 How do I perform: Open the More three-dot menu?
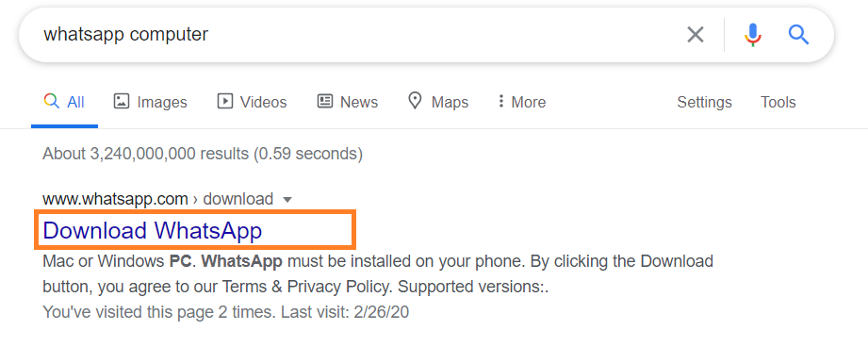click(x=522, y=102)
